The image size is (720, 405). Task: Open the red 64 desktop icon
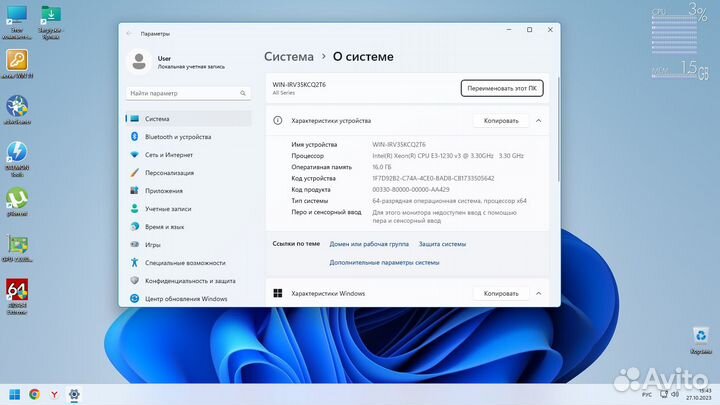click(17, 296)
